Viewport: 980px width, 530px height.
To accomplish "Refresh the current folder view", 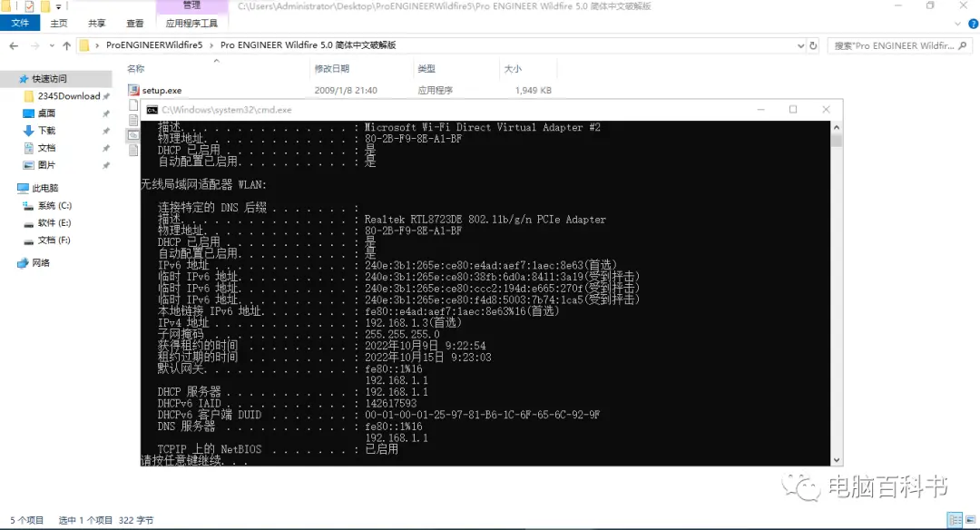I will point(813,45).
